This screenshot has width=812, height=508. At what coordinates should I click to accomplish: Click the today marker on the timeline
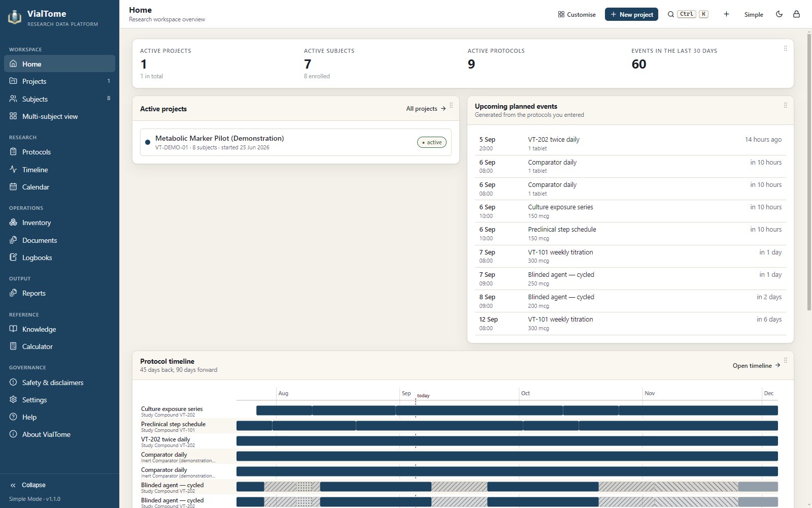[x=423, y=396]
